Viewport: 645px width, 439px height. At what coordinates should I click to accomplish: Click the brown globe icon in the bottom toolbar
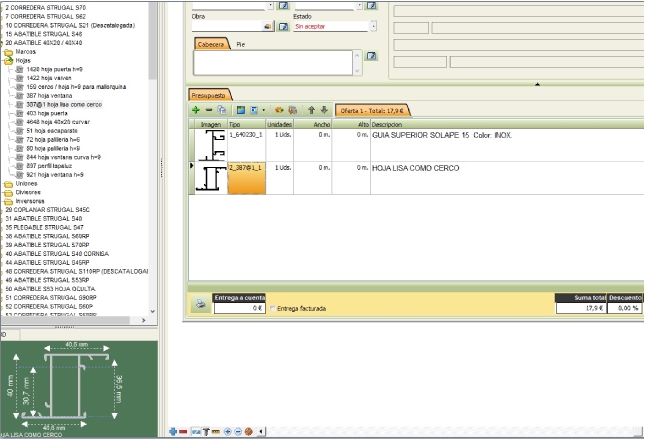[248, 432]
